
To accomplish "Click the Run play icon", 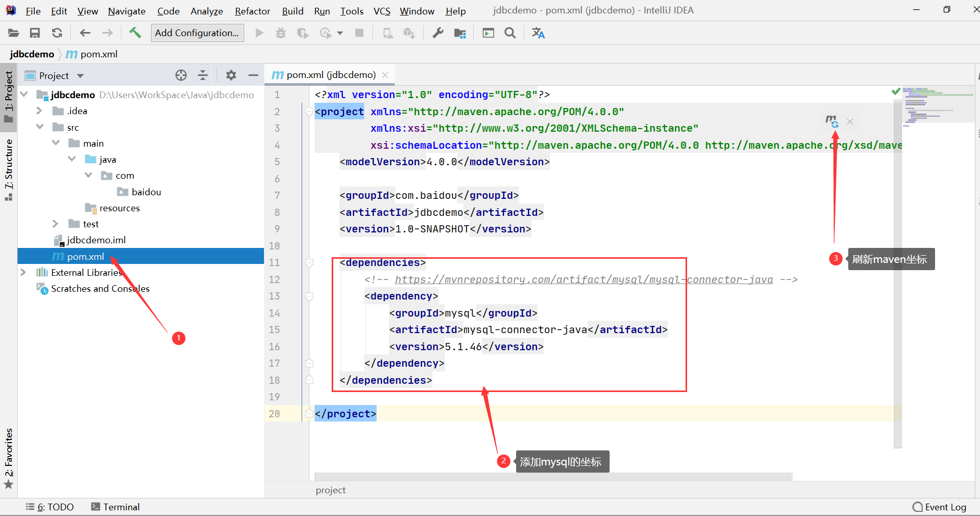I will point(259,33).
